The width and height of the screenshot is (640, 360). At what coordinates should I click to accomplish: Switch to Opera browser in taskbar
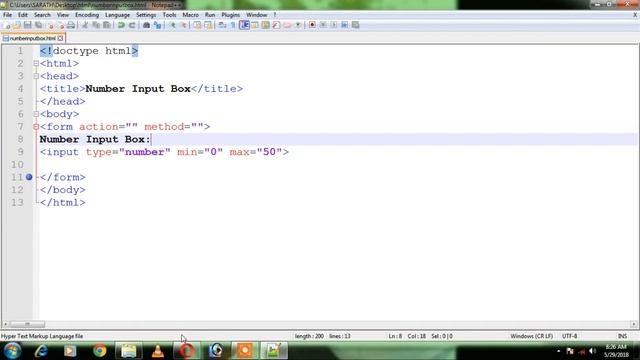tap(187, 351)
